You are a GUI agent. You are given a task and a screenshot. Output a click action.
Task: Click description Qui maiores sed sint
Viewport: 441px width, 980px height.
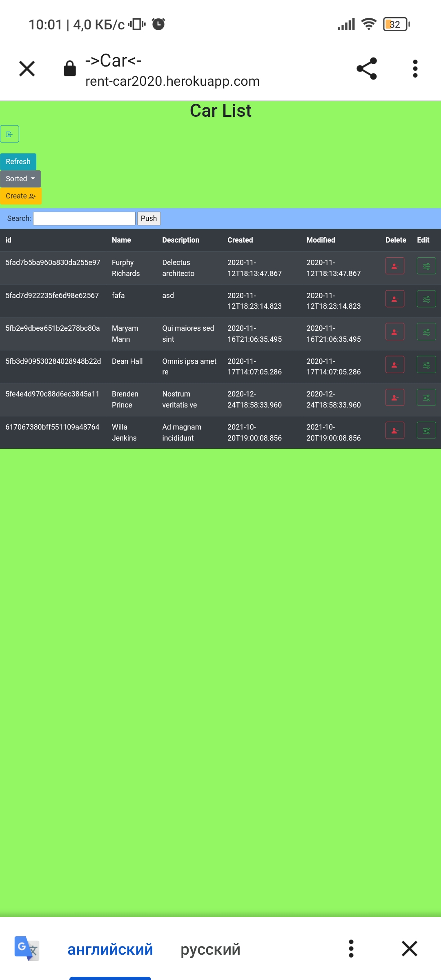(188, 334)
